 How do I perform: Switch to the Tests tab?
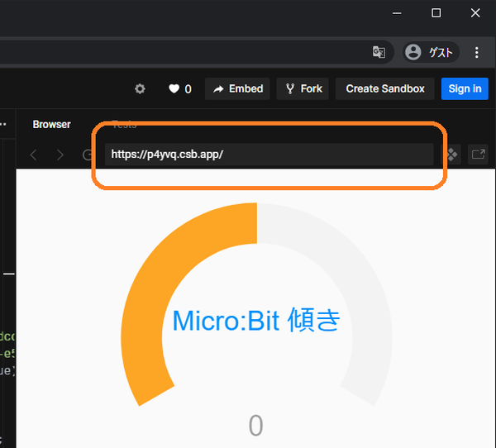124,125
